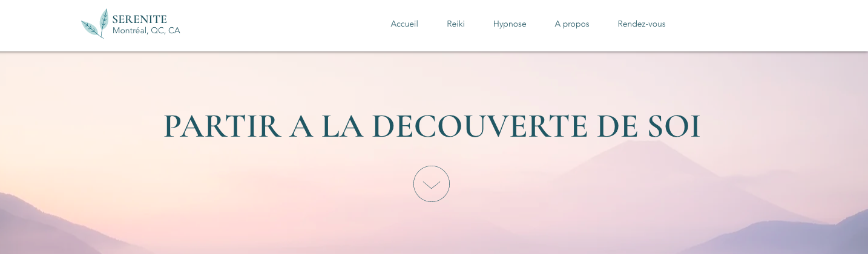Click the SERENITE site title
Viewport: 868px width, 254px height.
click(x=140, y=19)
